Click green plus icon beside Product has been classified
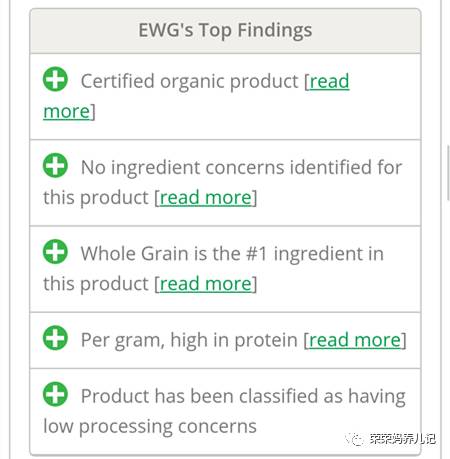Screen dimensions: 450x459 point(55,394)
